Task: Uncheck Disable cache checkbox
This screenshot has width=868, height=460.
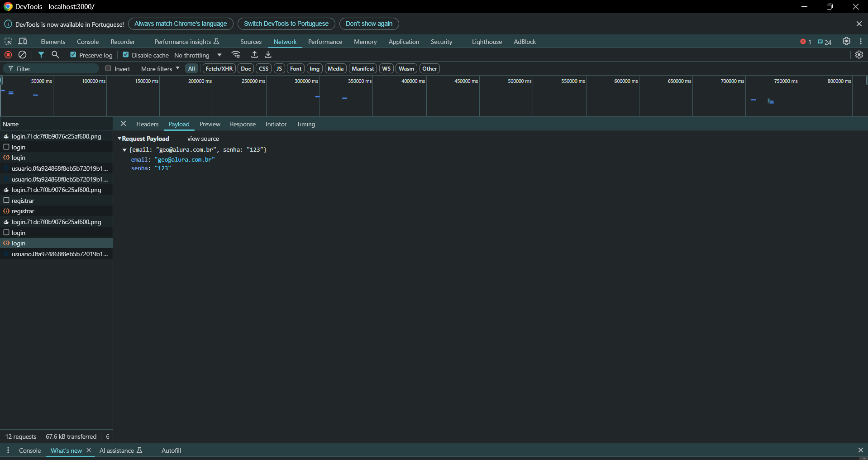Action: [x=126, y=55]
